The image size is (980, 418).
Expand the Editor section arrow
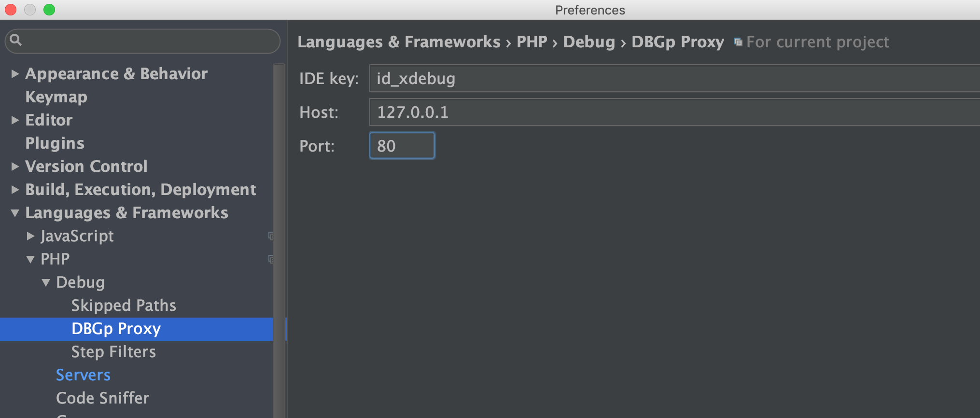[x=15, y=120]
